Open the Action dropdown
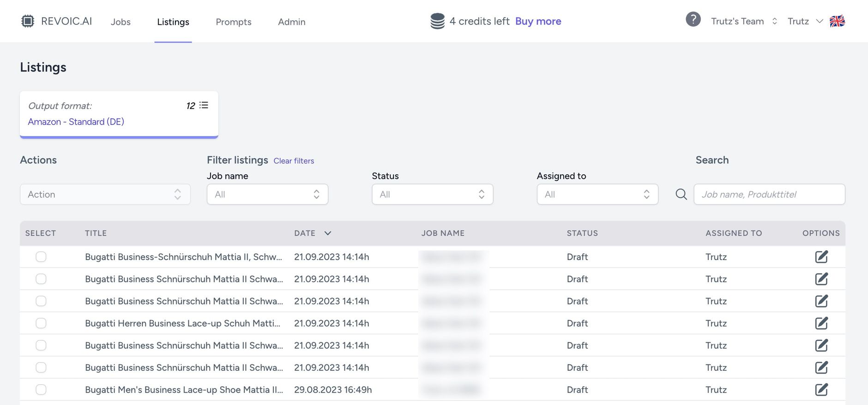This screenshot has height=405, width=868. tap(105, 194)
